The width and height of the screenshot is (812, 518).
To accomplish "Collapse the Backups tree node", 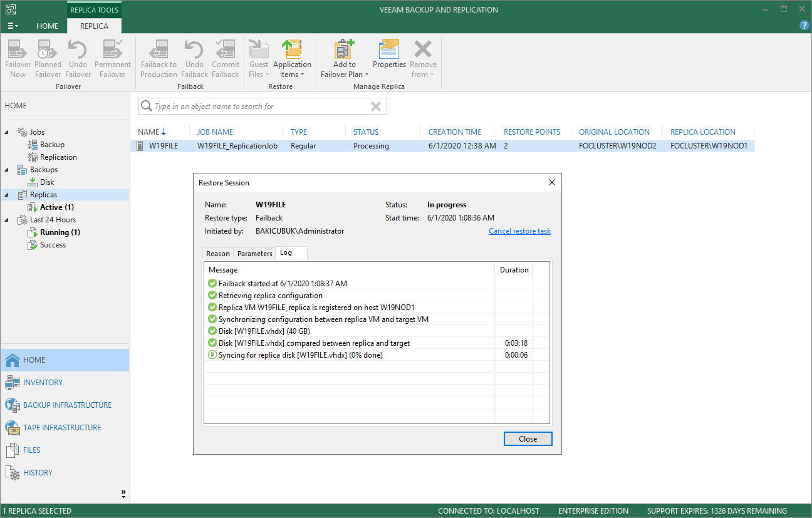I will click(x=8, y=170).
